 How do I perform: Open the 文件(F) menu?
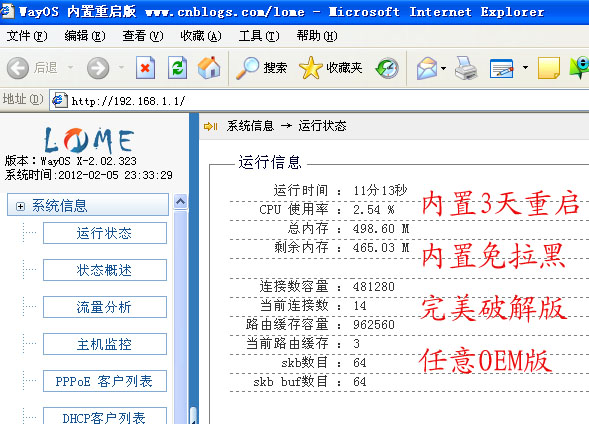point(27,36)
